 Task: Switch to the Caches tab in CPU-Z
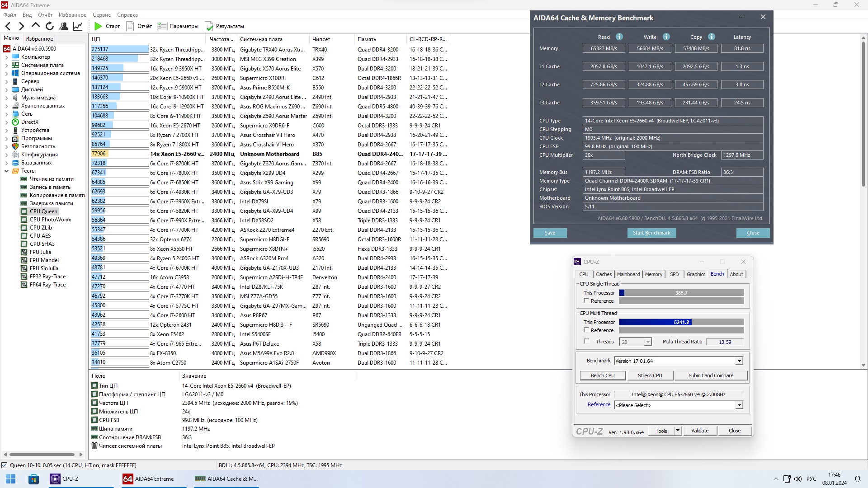click(x=604, y=274)
